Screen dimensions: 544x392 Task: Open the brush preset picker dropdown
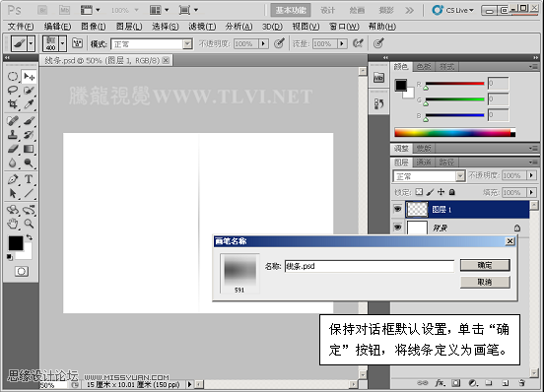pyautogui.click(x=62, y=43)
